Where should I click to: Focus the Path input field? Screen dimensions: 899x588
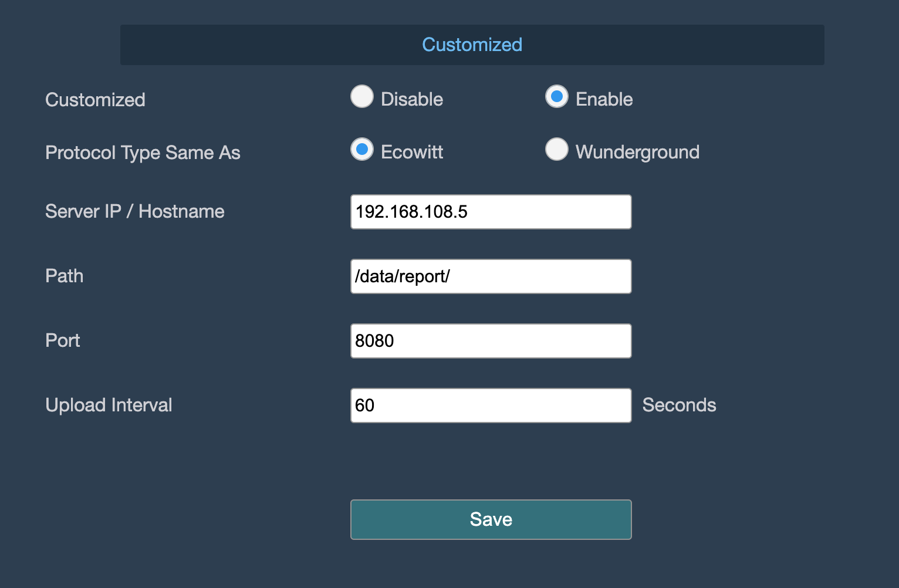tap(491, 276)
